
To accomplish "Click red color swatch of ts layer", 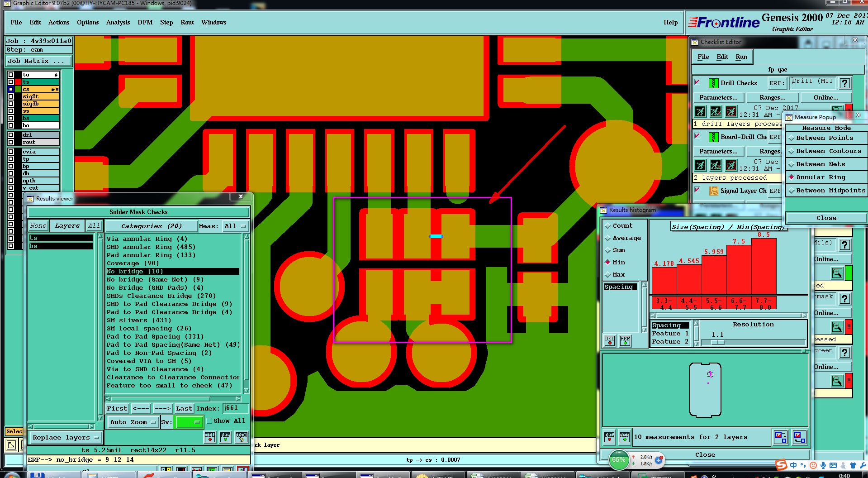I will click(x=18, y=82).
